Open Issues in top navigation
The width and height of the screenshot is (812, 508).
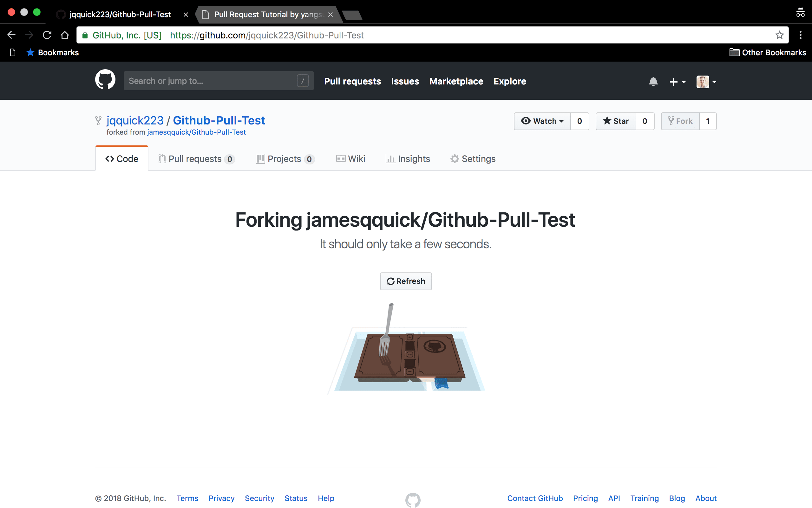tap(405, 81)
